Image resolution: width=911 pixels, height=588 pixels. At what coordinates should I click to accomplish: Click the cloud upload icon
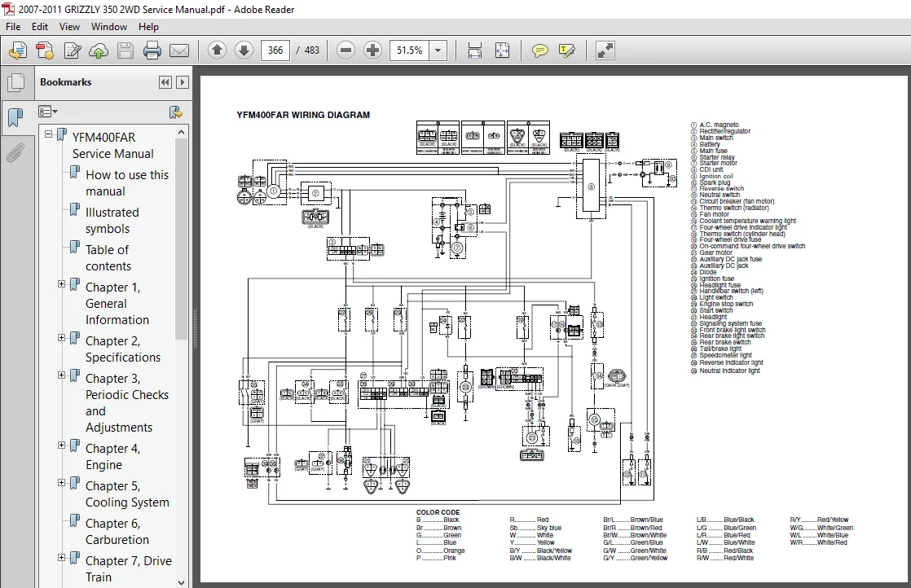tap(98, 50)
